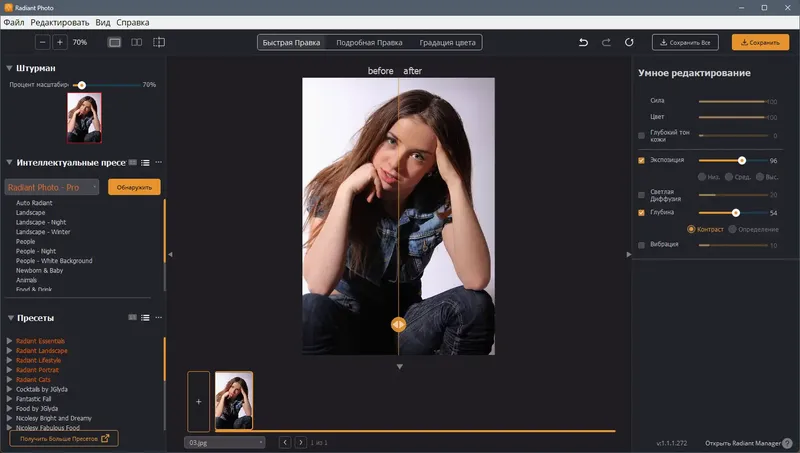Open the Редактировать menu
Screen dimensions: 800x453
point(60,22)
